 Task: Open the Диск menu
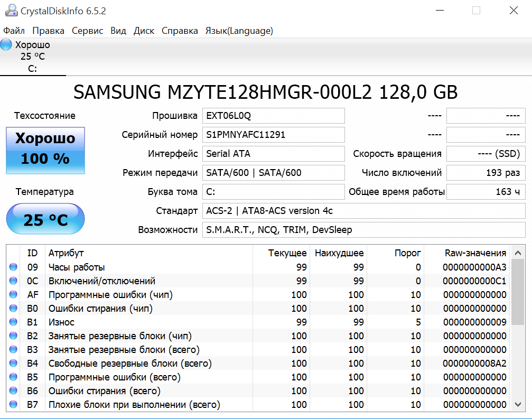point(144,31)
